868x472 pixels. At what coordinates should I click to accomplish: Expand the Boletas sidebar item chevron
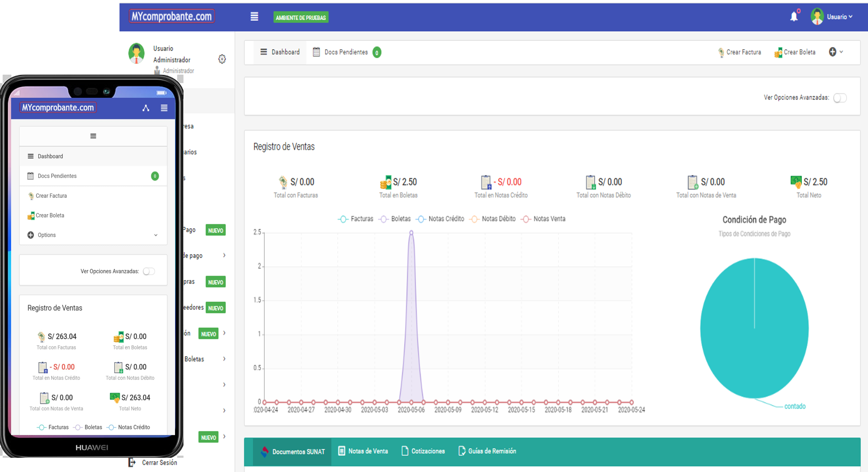tap(224, 359)
